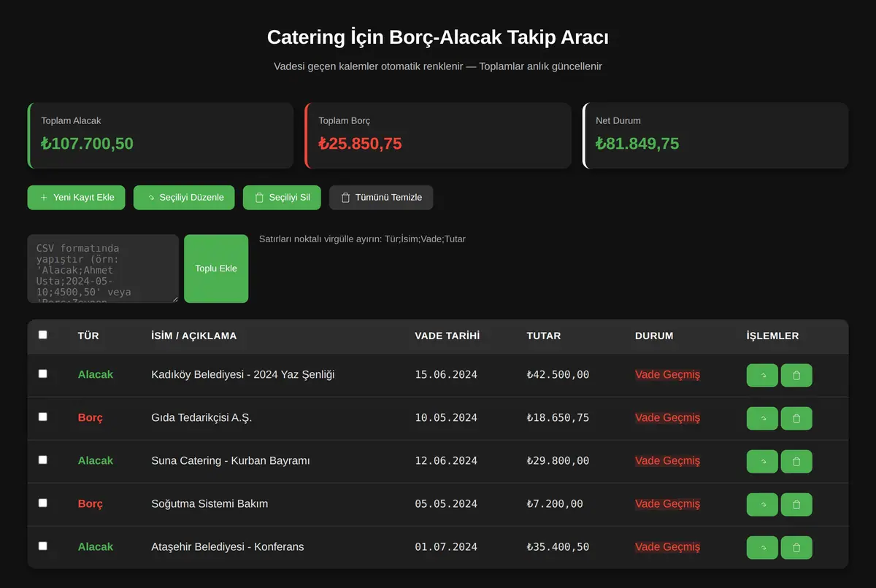Click the Borç label in Gıda Tedarikçisi row
Viewport: 876px width, 588px height.
(x=91, y=418)
